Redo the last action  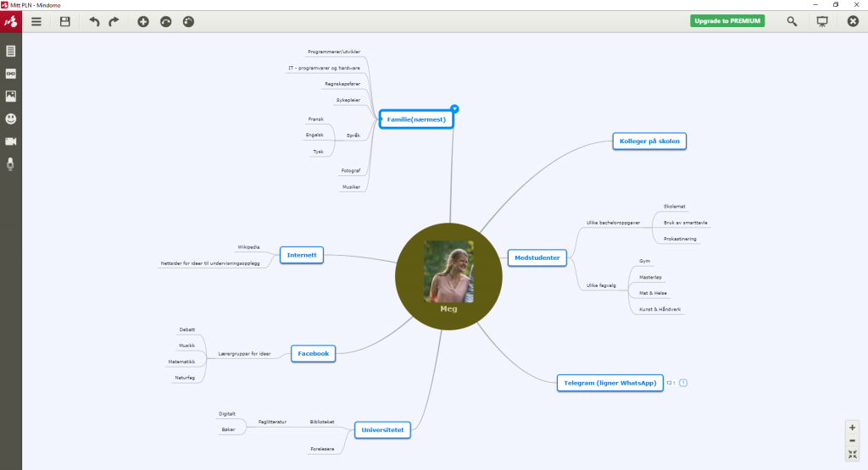[x=114, y=21]
